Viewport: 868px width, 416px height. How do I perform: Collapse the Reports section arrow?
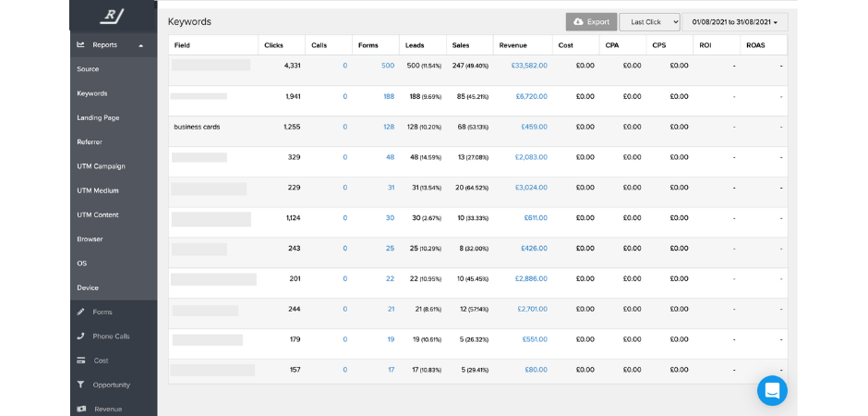(141, 45)
